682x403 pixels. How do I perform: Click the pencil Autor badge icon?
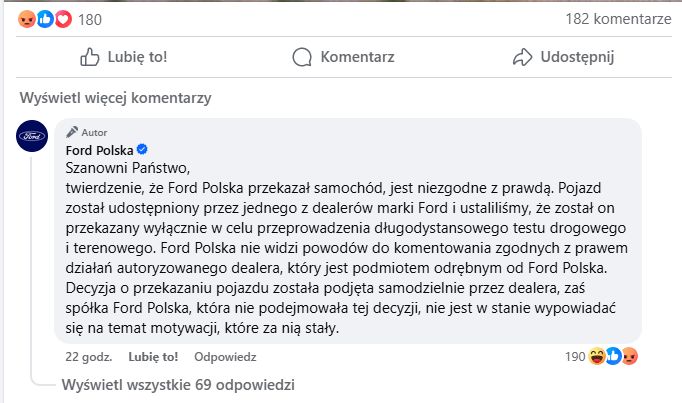pos(72,132)
